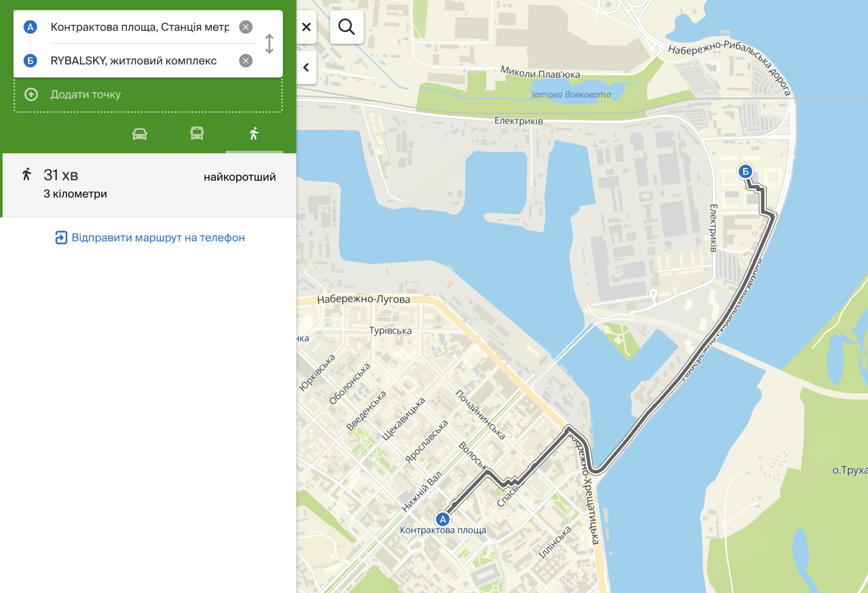The image size is (868, 593).
Task: Collapse the side panel with chevron
Action: [306, 68]
